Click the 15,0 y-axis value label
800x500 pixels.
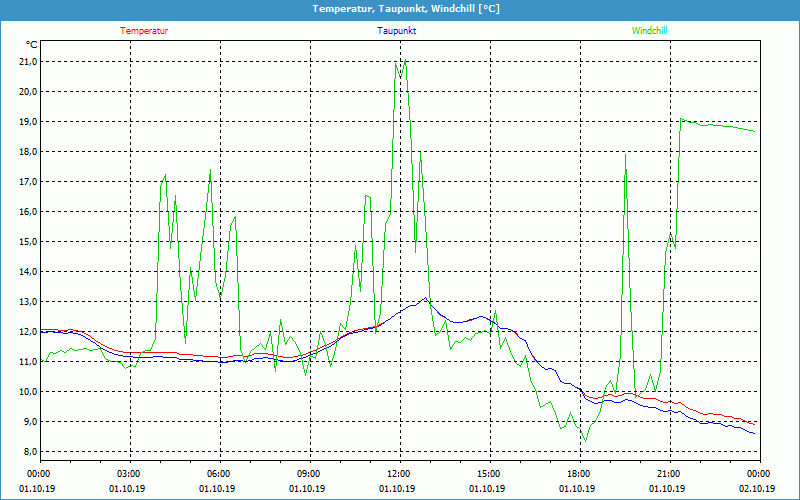(x=28, y=242)
